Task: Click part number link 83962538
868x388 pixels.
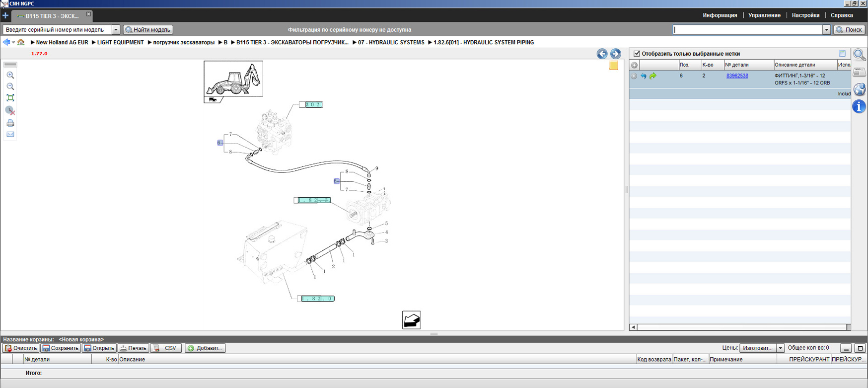Action: [737, 76]
